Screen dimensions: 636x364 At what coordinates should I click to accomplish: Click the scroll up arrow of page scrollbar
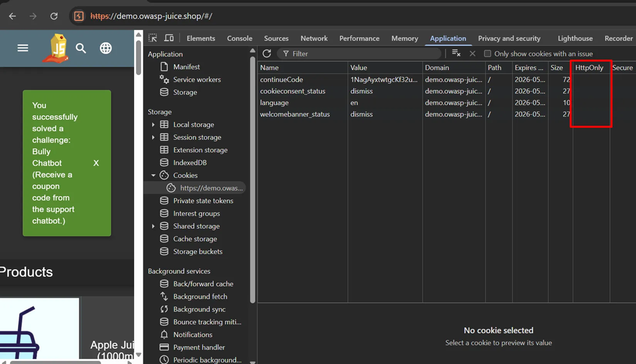138,35
